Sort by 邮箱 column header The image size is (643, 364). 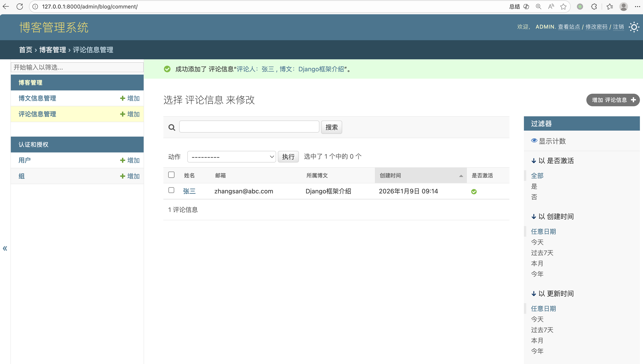(x=220, y=175)
